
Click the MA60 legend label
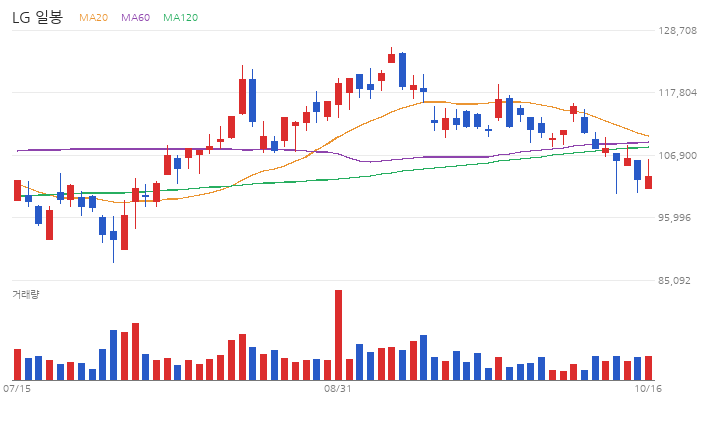(135, 17)
